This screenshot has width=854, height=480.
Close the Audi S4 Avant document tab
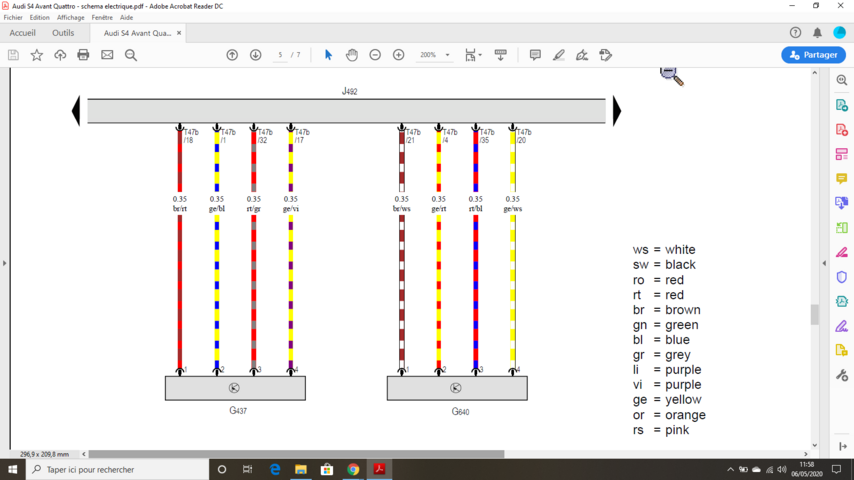coord(179,33)
